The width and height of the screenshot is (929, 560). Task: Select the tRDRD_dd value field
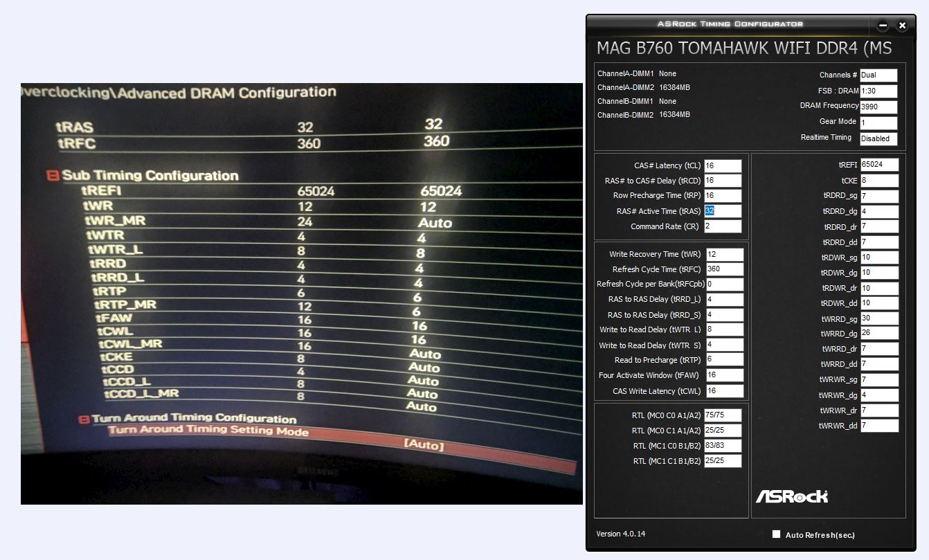pyautogui.click(x=879, y=242)
